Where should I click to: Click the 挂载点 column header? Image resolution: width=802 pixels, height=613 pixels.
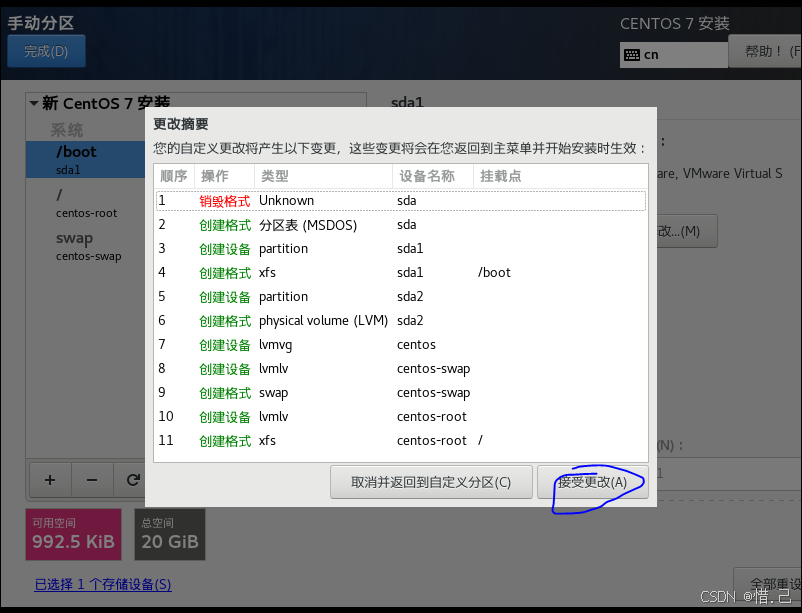[x=500, y=176]
